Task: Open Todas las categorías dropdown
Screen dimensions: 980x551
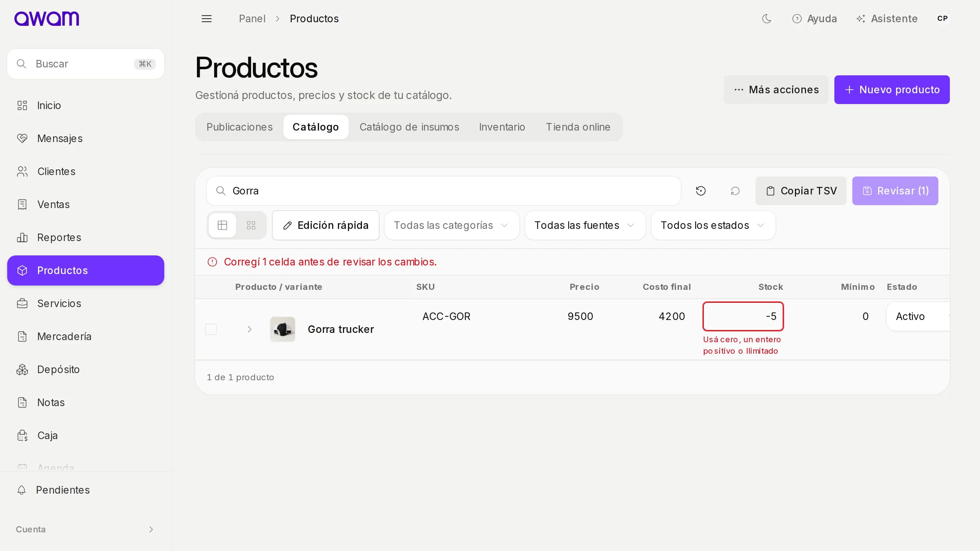Action: coord(452,225)
